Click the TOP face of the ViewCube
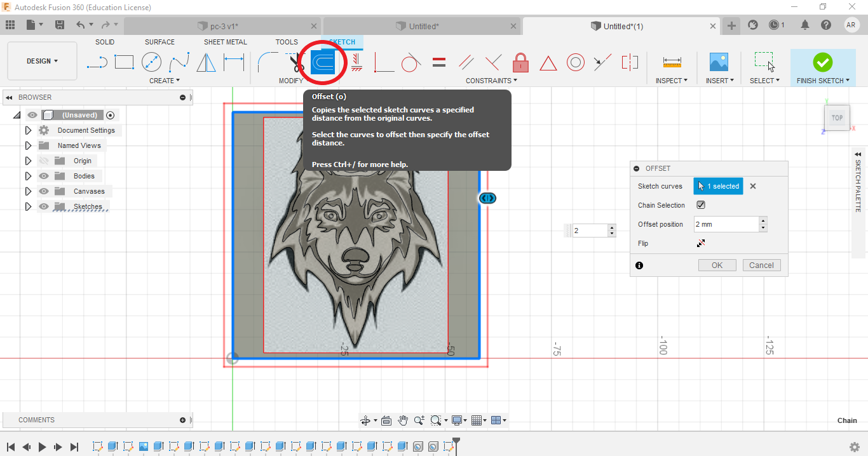The width and height of the screenshot is (868, 456). tap(837, 117)
